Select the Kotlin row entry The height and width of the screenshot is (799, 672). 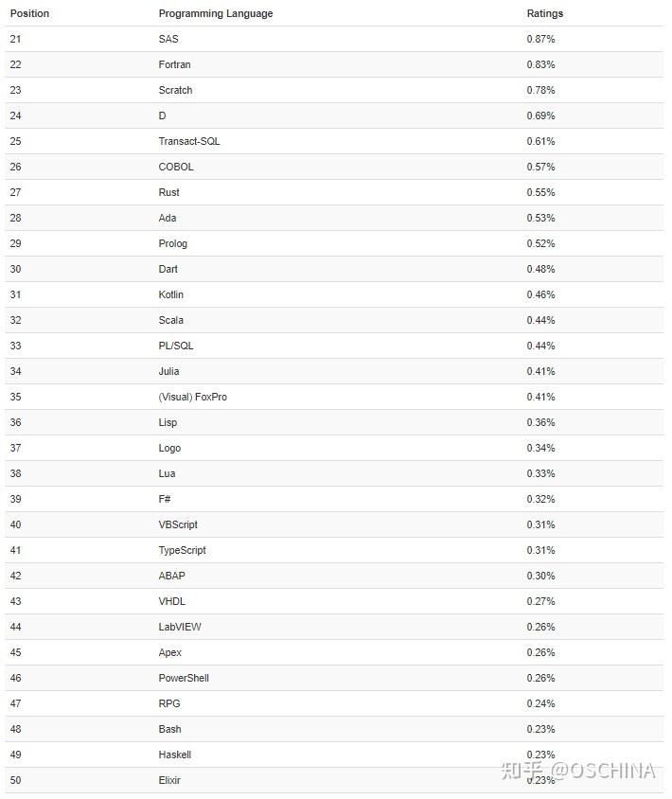[x=171, y=295]
